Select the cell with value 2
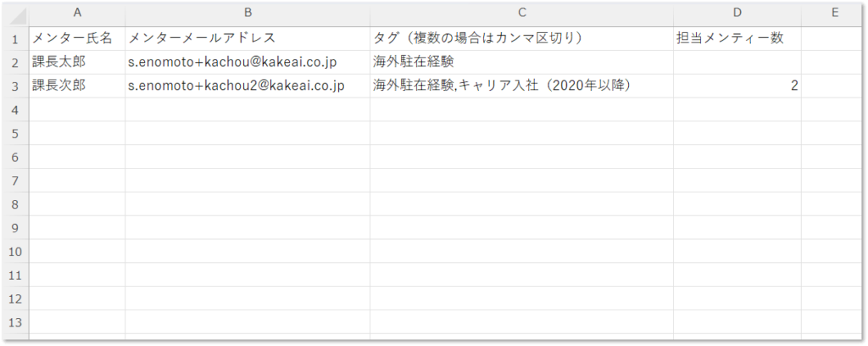Image resolution: width=868 pixels, height=346 pixels. point(737,86)
